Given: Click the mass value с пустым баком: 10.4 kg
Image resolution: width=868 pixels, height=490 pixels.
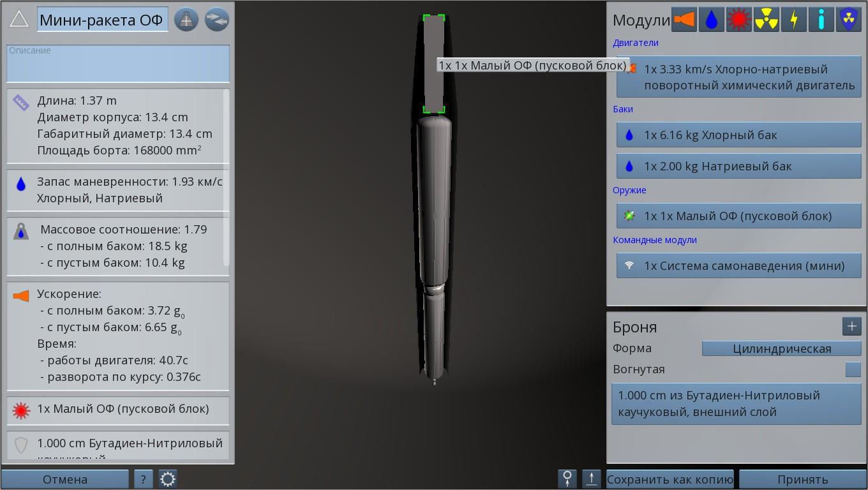Looking at the screenshot, I should click(112, 263).
